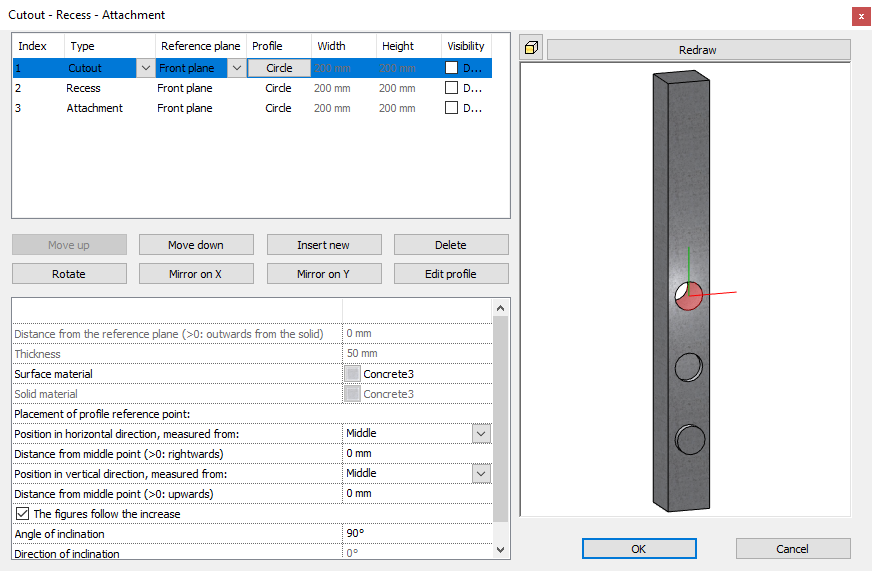The image size is (872, 571).
Task: Toggle visibility checkbox for Recess row
Action: (x=452, y=88)
